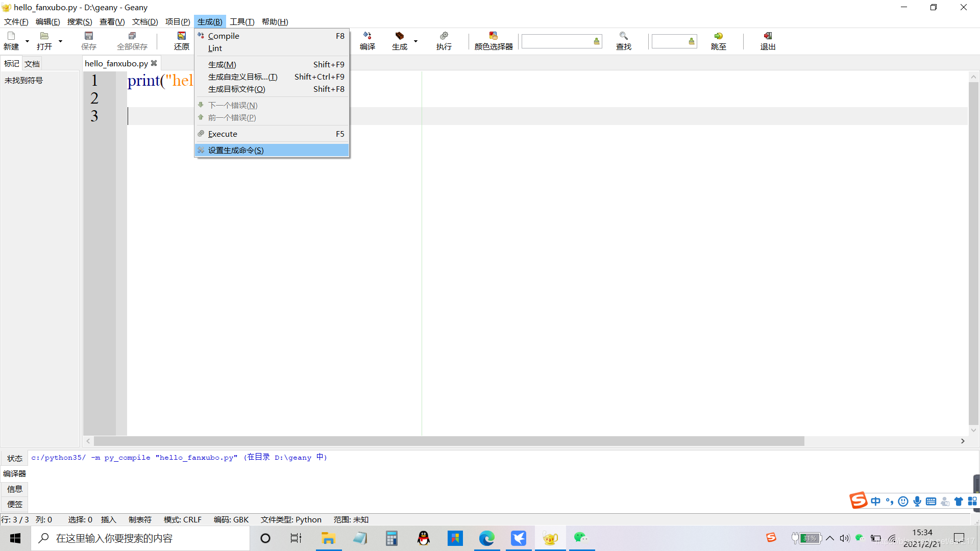Select the 编译 (Translate) toolbar icon
The width and height of the screenshot is (980, 551).
[x=367, y=40]
